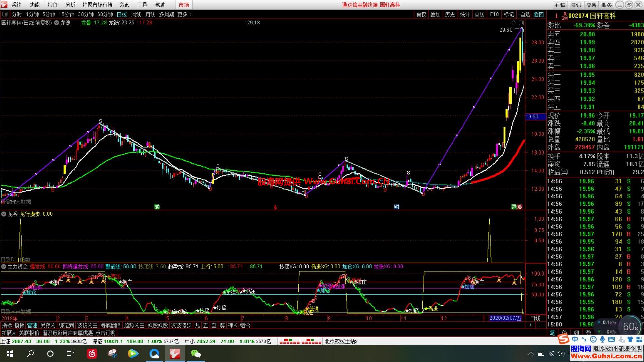Switch to the 笔 tick tab

click(552, 333)
